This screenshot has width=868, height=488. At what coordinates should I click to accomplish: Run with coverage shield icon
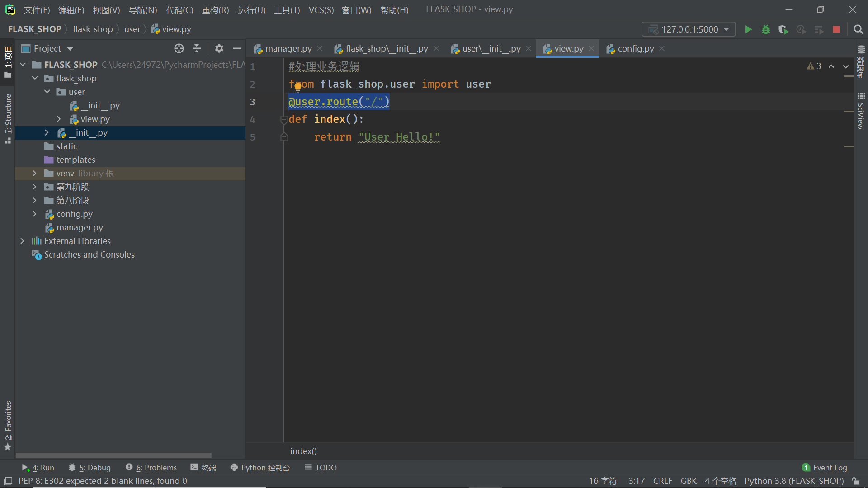click(x=783, y=29)
